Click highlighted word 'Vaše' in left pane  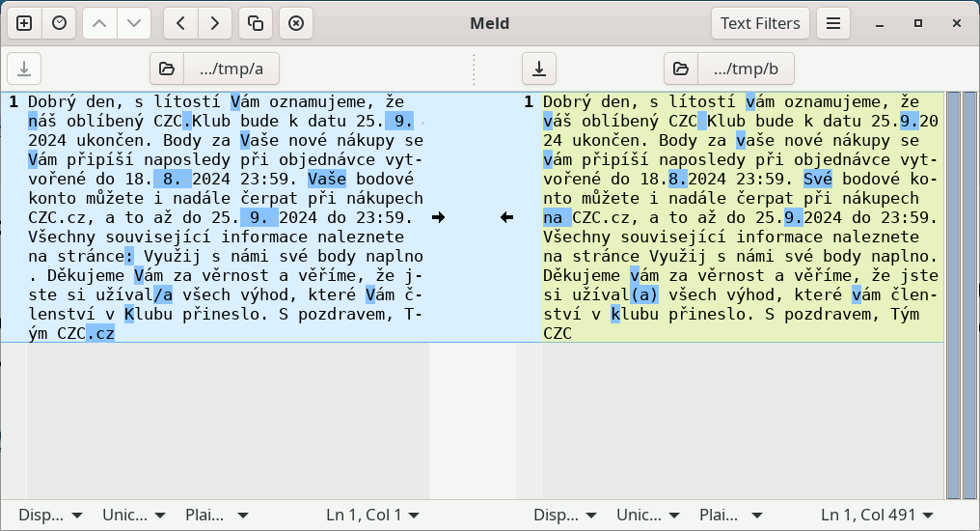[327, 179]
